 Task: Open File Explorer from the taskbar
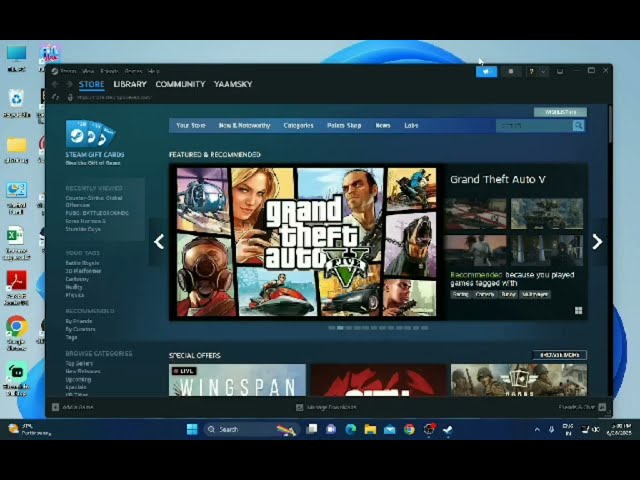(370, 429)
